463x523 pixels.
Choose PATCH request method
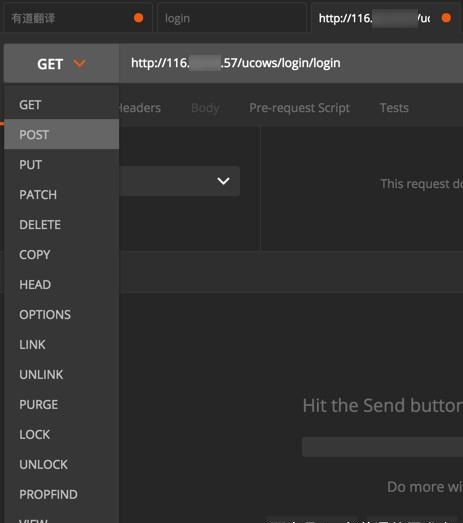click(x=61, y=194)
